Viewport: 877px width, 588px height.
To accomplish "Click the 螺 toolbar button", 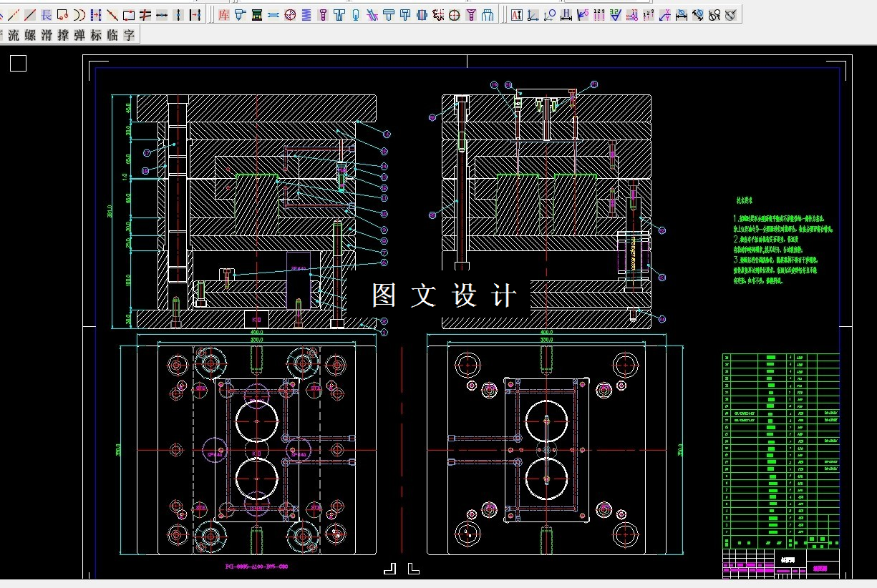I will pos(30,35).
